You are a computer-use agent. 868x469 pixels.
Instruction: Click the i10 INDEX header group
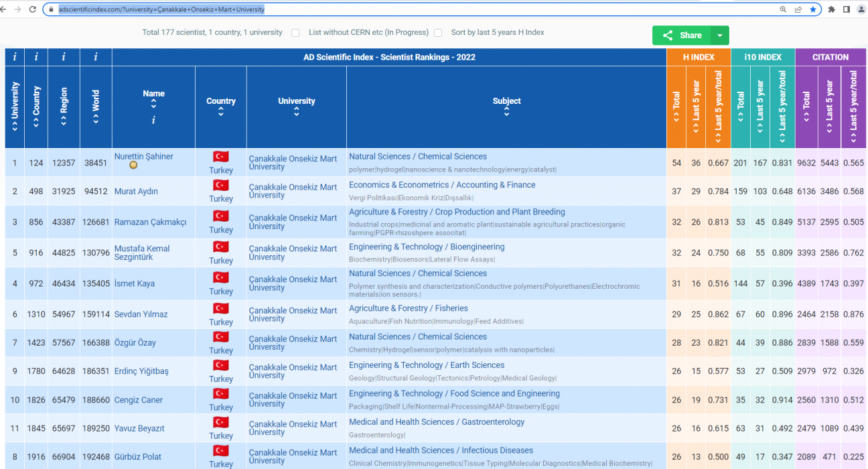[x=763, y=57]
